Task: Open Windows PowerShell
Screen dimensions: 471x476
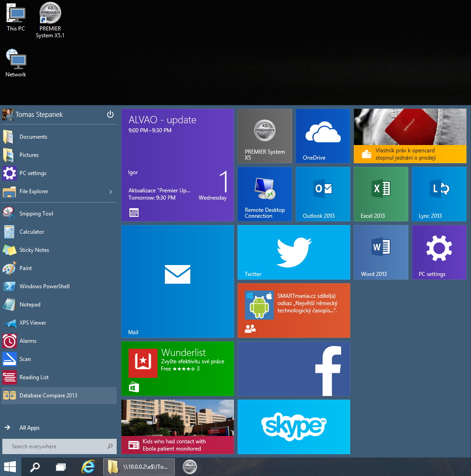Action: [x=59, y=286]
